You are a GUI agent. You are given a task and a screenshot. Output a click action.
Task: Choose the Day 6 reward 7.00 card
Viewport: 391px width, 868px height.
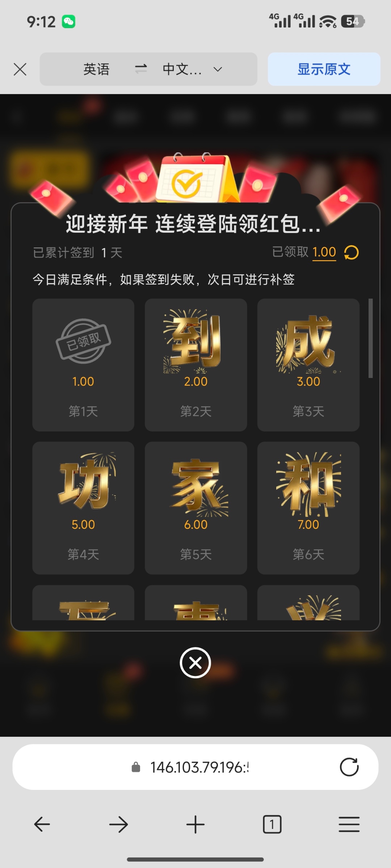(308, 508)
